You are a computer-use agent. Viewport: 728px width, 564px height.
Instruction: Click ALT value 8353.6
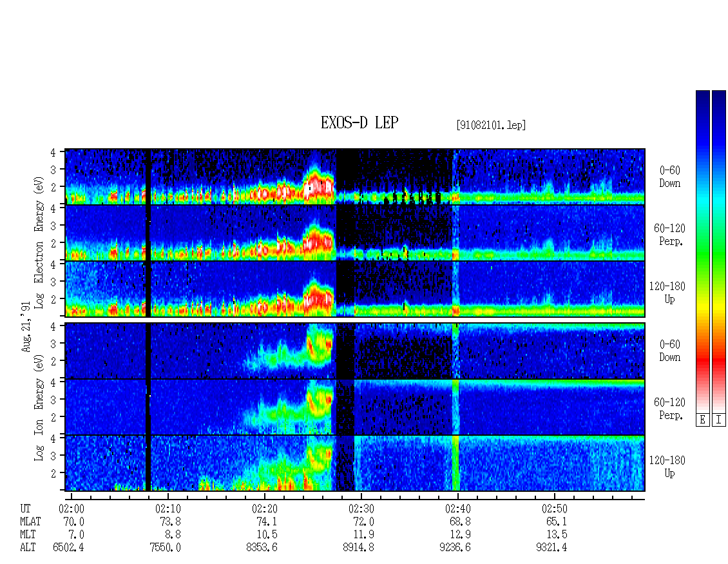coord(262,548)
